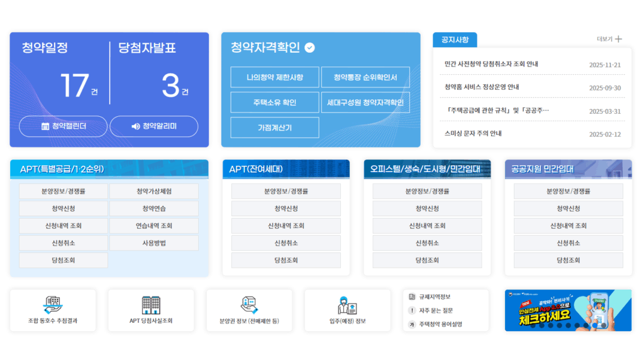Click 당첨조회 under 오피스텔/생숙/도시형/민간임대
Viewport: 644px width, 348px height.
(427, 260)
